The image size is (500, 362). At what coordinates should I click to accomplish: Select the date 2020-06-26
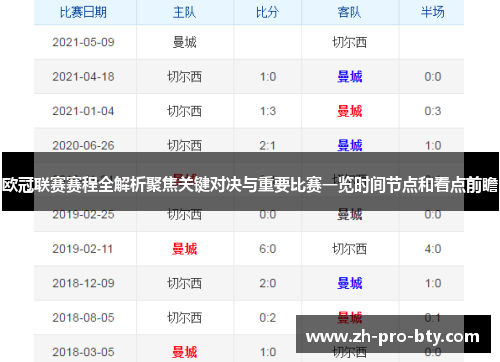[83, 146]
